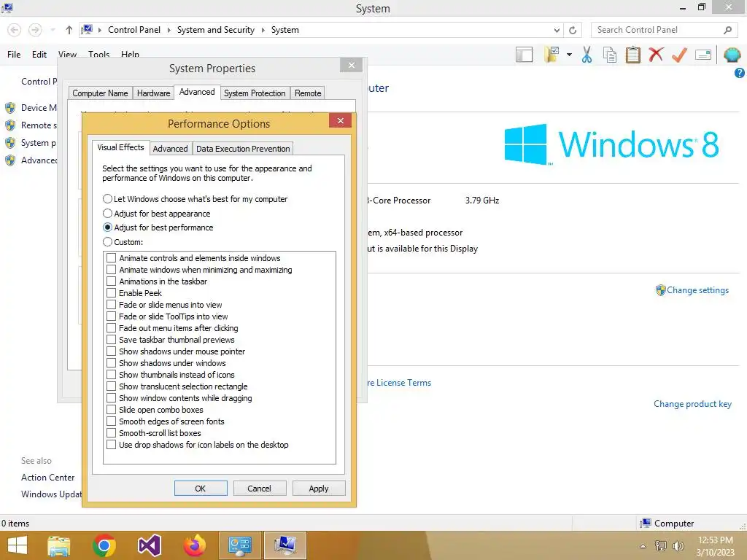Click Cancel in Performance Options
This screenshot has width=747, height=560.
click(x=259, y=488)
